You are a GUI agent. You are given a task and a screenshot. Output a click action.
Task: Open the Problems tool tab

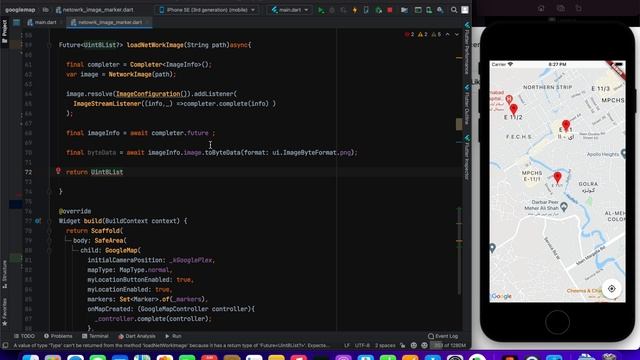tap(58, 336)
